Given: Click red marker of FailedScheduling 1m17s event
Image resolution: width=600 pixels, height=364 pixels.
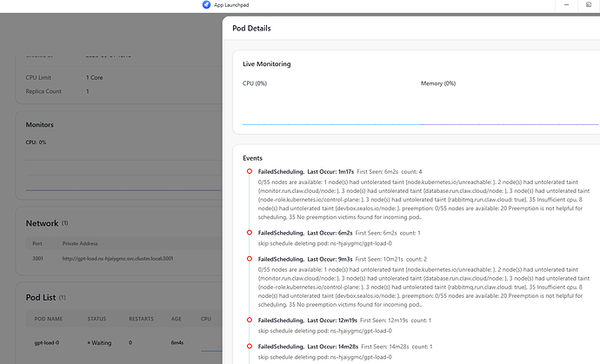Looking at the screenshot, I should (250, 171).
